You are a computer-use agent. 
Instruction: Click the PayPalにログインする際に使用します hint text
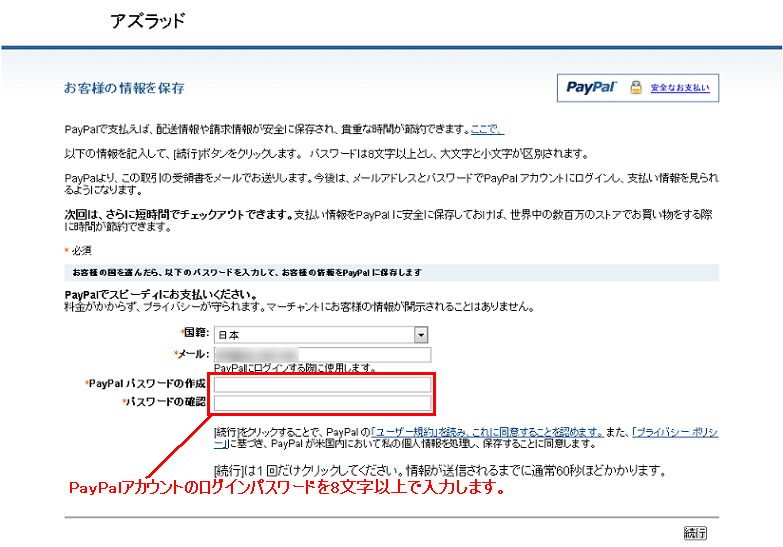tap(295, 368)
